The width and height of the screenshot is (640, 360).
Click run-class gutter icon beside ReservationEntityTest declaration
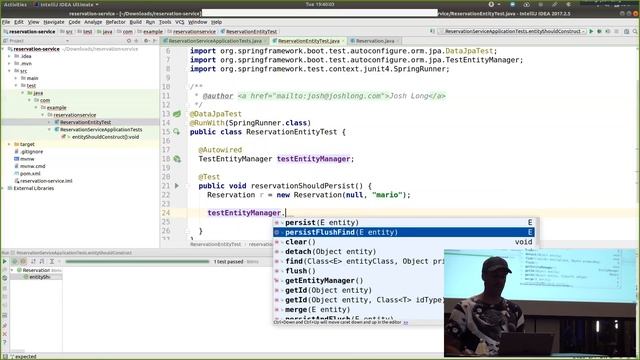[176, 132]
